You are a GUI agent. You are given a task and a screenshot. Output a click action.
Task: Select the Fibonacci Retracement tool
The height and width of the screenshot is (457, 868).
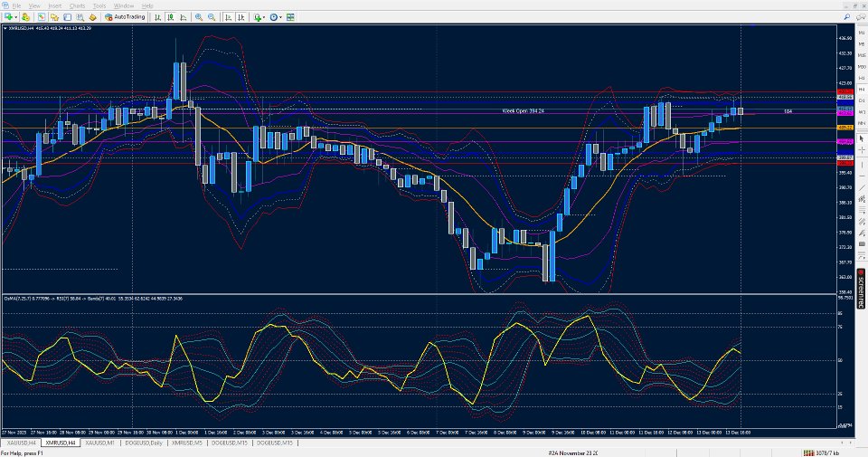(x=862, y=211)
